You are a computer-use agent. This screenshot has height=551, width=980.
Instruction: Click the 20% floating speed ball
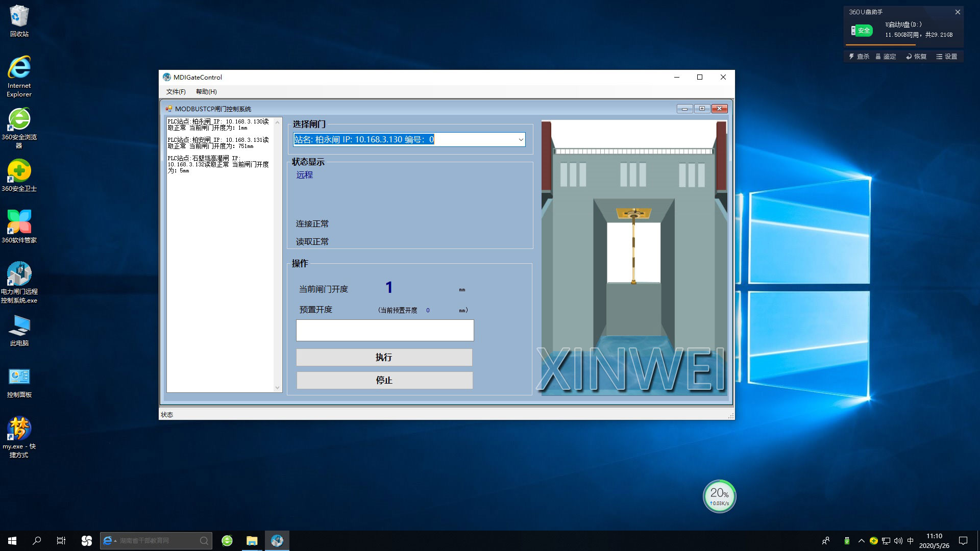pos(719,496)
